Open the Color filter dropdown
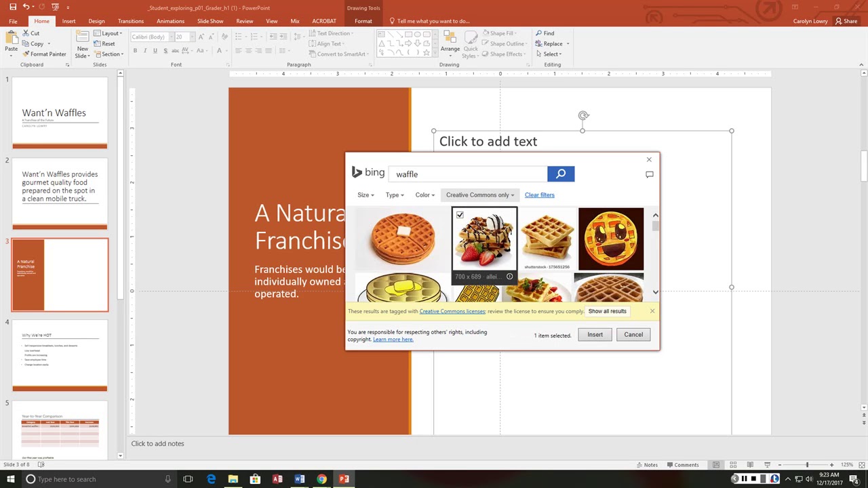 point(425,195)
